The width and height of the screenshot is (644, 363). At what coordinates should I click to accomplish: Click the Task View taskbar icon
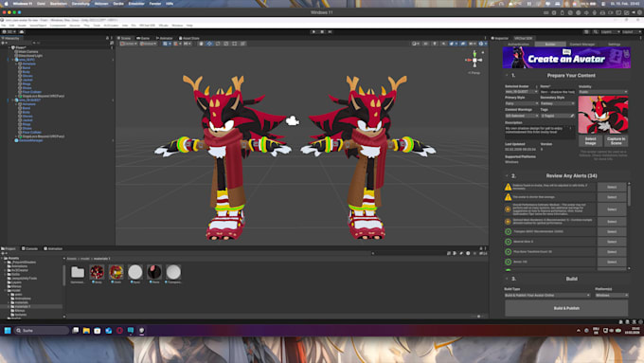coord(75,331)
